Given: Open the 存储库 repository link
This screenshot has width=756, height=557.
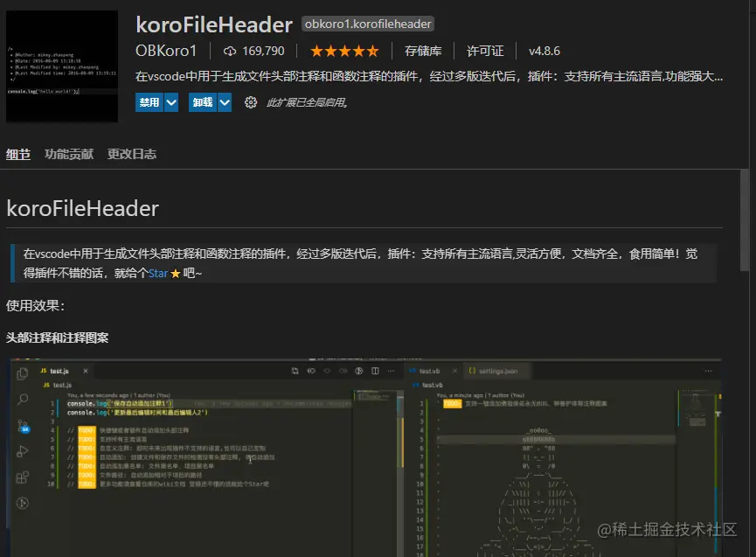Looking at the screenshot, I should (423, 51).
